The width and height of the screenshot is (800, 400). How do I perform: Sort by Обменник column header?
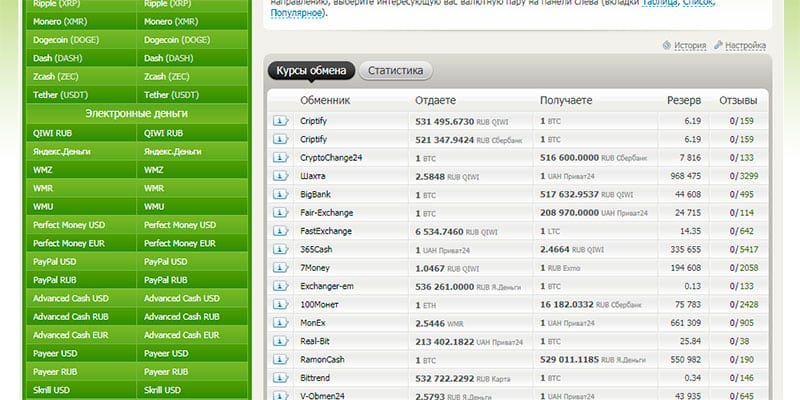click(x=325, y=101)
